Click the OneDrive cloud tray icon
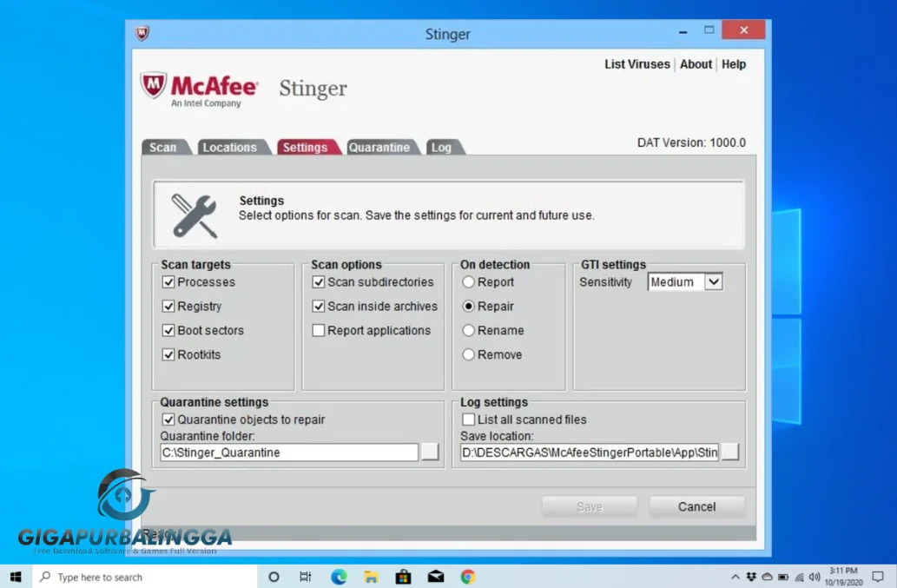 click(x=767, y=577)
